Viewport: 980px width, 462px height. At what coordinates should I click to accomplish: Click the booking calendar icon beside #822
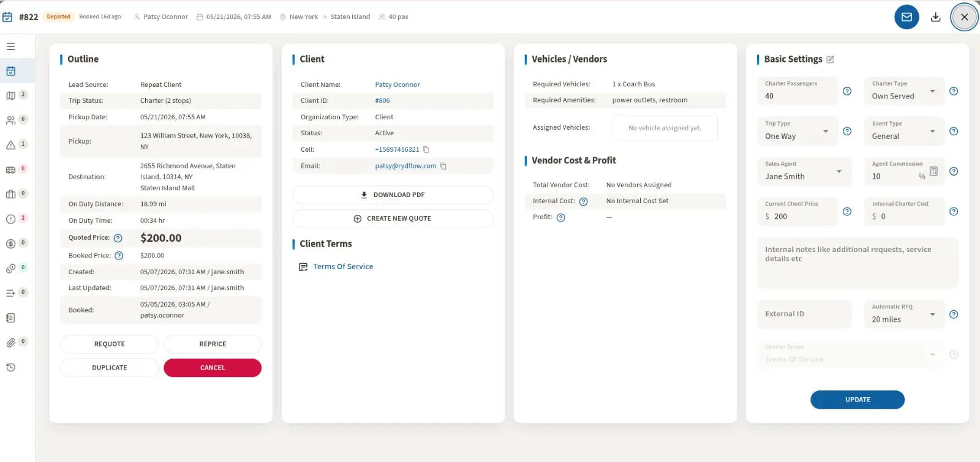tap(7, 17)
